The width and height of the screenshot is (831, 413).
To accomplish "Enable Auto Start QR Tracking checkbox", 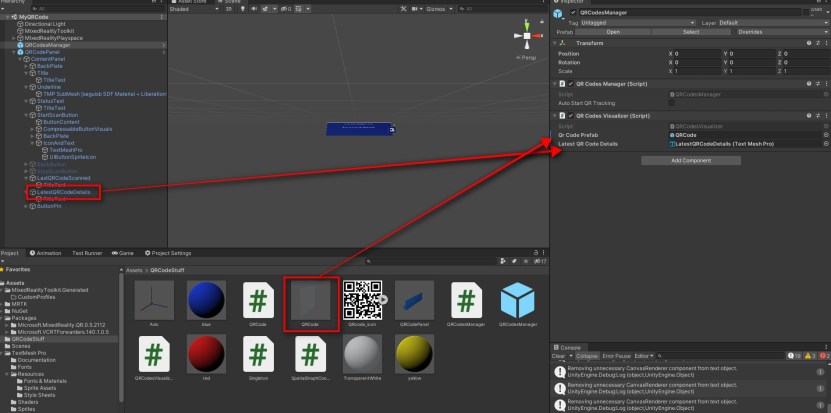I will pos(671,103).
